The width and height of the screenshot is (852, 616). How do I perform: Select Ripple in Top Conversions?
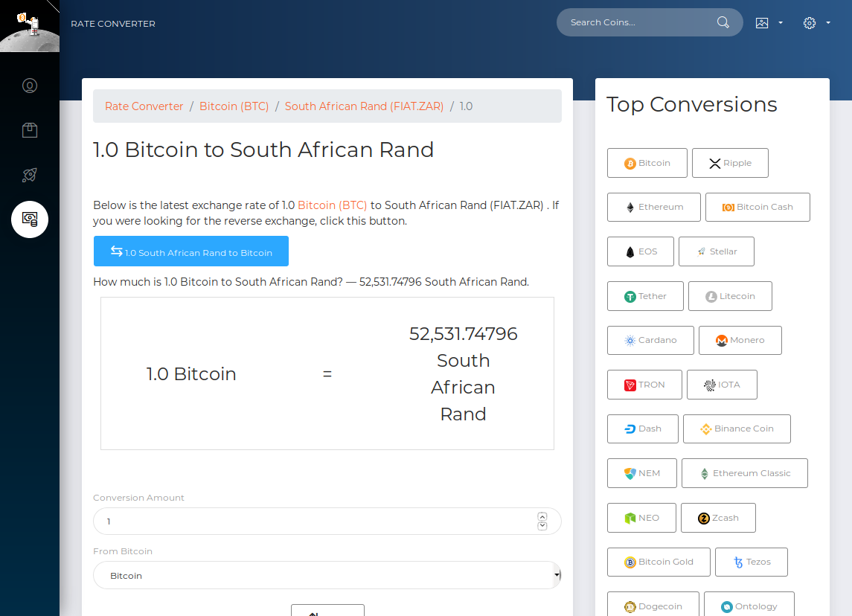[730, 163]
